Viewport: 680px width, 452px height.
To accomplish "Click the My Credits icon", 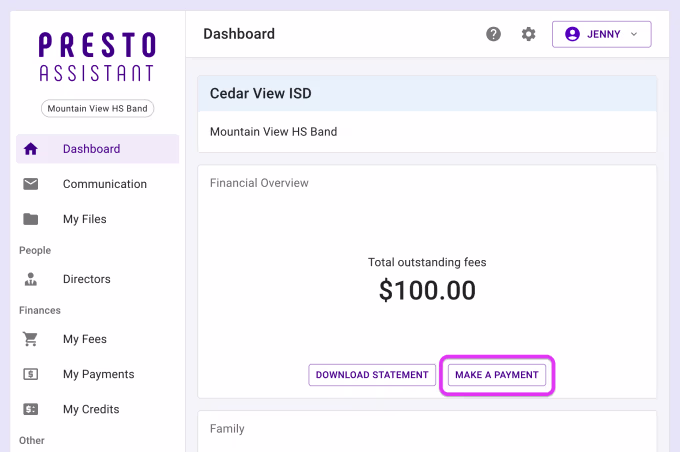I will point(31,409).
